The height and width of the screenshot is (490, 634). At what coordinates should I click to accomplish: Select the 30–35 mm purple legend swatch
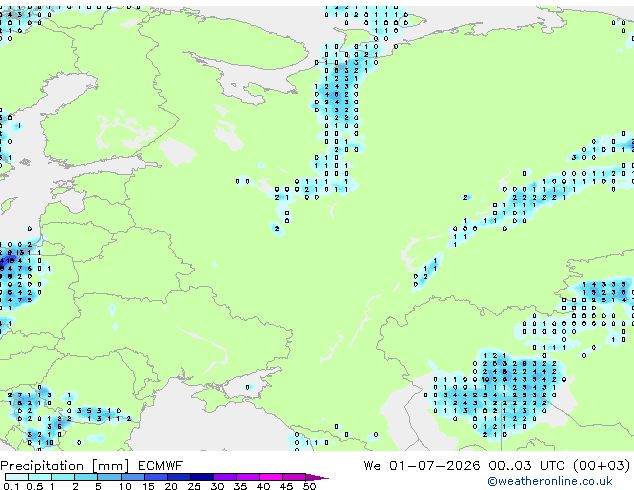coord(225,477)
